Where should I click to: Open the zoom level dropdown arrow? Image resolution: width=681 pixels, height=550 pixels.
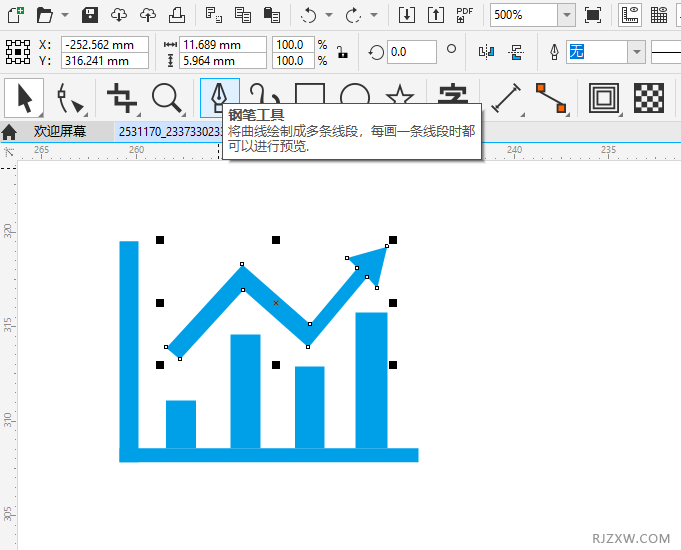(567, 15)
